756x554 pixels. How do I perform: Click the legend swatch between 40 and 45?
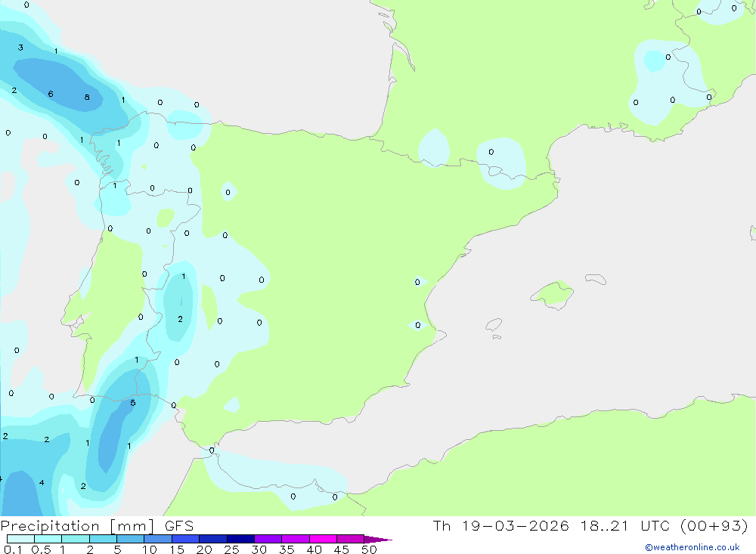point(323,539)
